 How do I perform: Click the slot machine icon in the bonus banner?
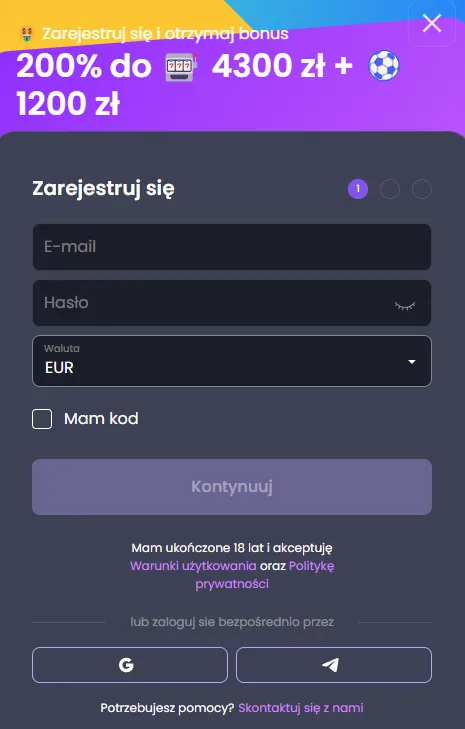tap(181, 67)
